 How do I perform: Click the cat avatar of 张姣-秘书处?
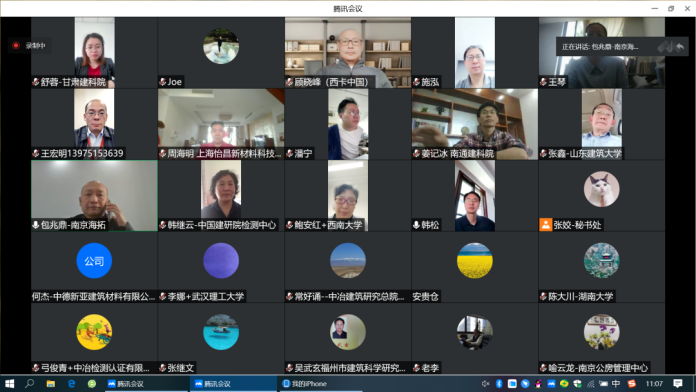click(x=601, y=189)
